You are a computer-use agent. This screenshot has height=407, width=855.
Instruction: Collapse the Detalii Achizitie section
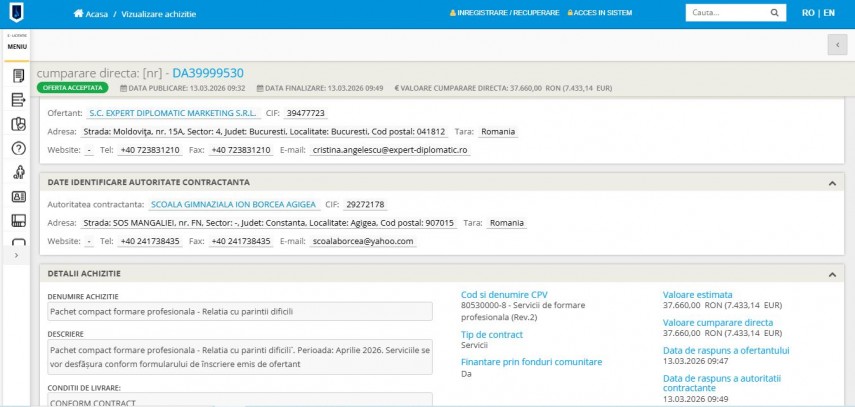point(832,273)
